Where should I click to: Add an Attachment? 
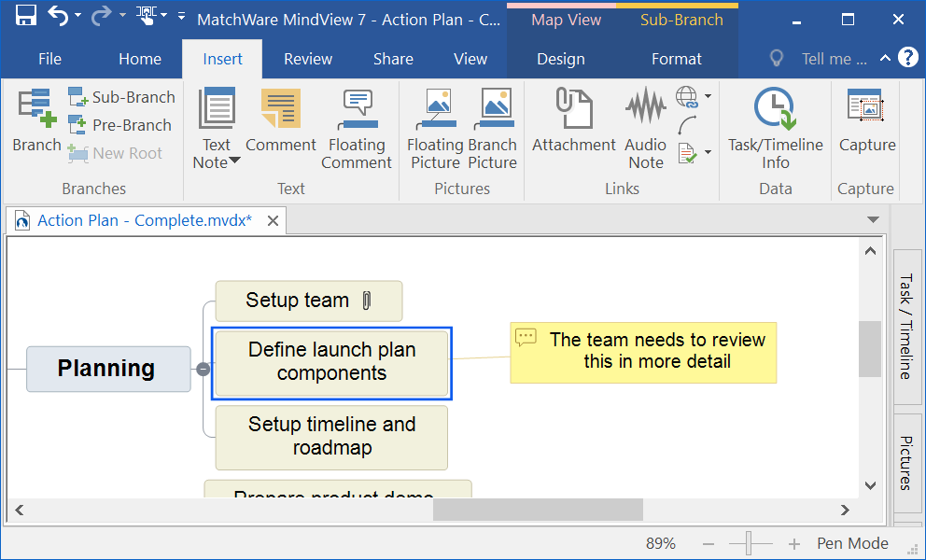(x=573, y=119)
